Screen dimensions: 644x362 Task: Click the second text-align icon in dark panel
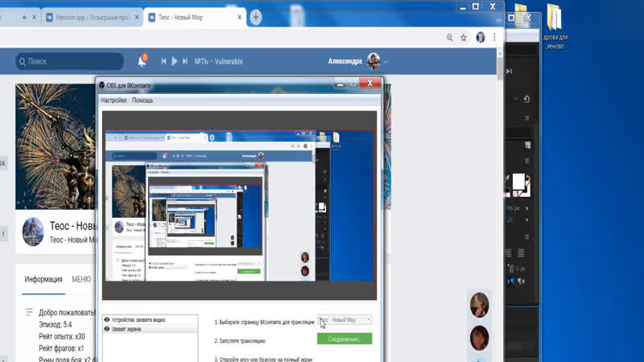point(521,253)
